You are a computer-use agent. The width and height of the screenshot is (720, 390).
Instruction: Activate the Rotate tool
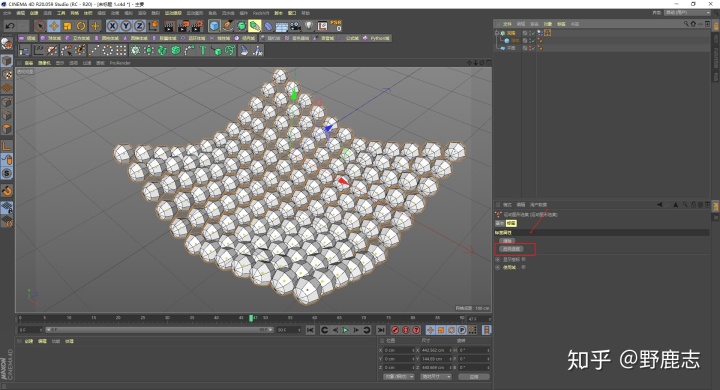click(81, 26)
